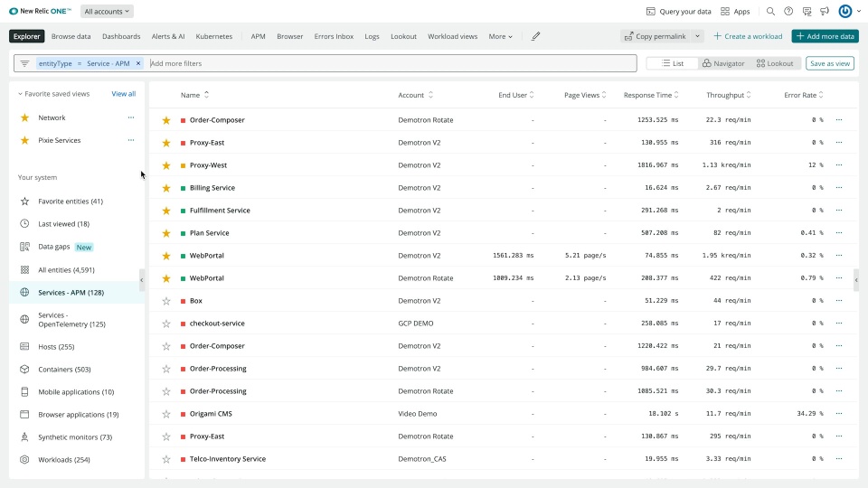This screenshot has width=868, height=488.
Task: Unfavorite Billing Service star
Action: click(166, 188)
